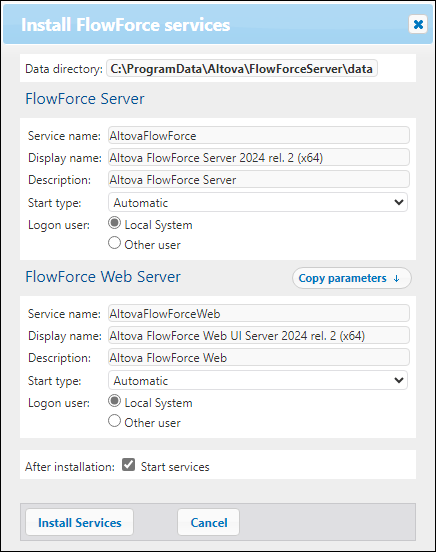Click the Altova FlowForce Web description field
The height and width of the screenshot is (552, 436).
coord(259,357)
